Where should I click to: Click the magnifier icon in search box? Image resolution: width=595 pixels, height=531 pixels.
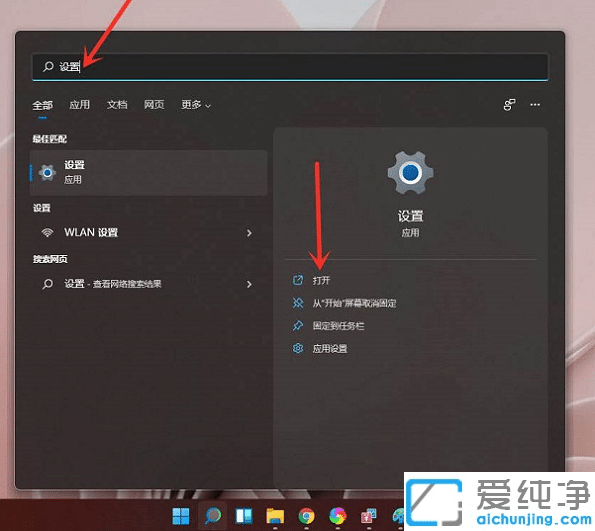[x=48, y=66]
